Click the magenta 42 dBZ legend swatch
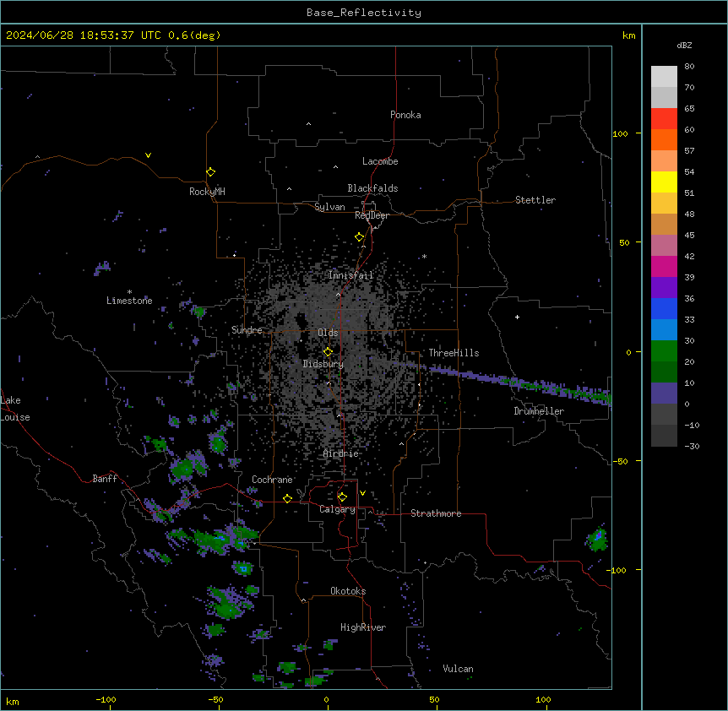 pyautogui.click(x=664, y=266)
